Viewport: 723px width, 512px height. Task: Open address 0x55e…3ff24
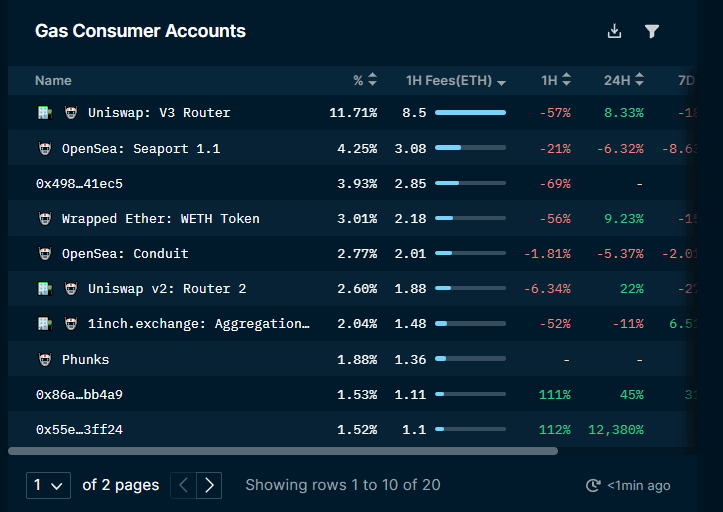(79, 429)
